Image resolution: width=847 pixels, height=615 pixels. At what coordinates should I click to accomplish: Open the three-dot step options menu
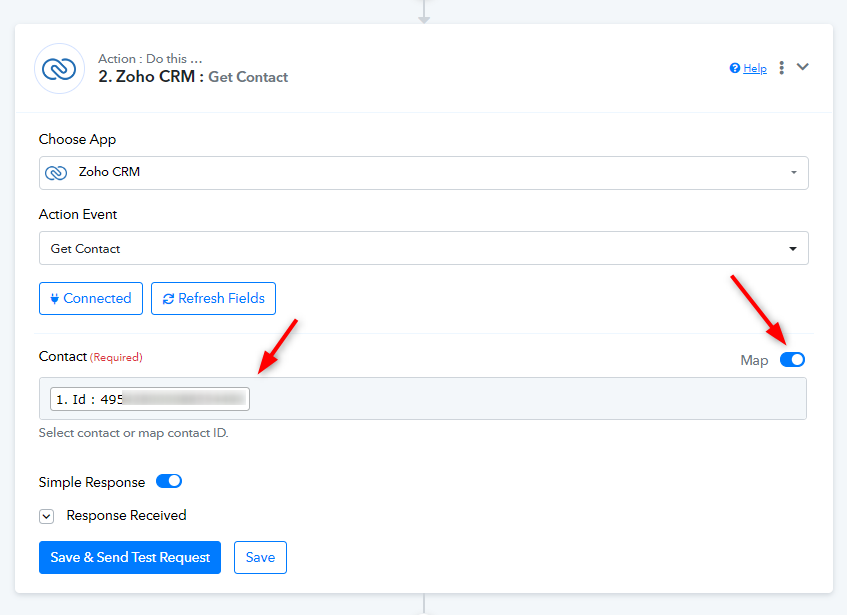click(x=781, y=67)
